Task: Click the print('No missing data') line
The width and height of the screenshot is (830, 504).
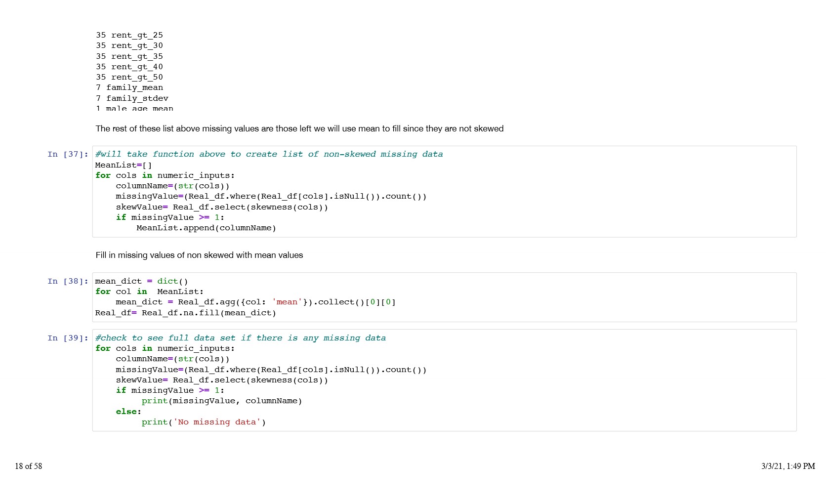Action: click(x=204, y=422)
